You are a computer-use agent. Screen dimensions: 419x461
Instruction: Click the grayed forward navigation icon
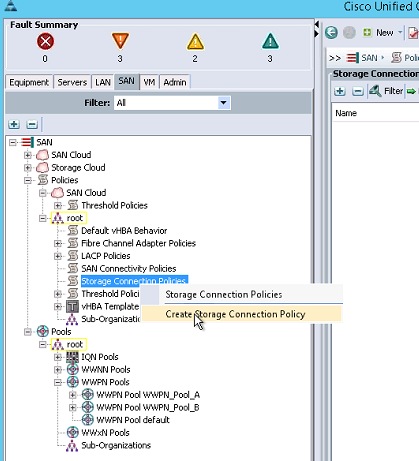tap(349, 33)
